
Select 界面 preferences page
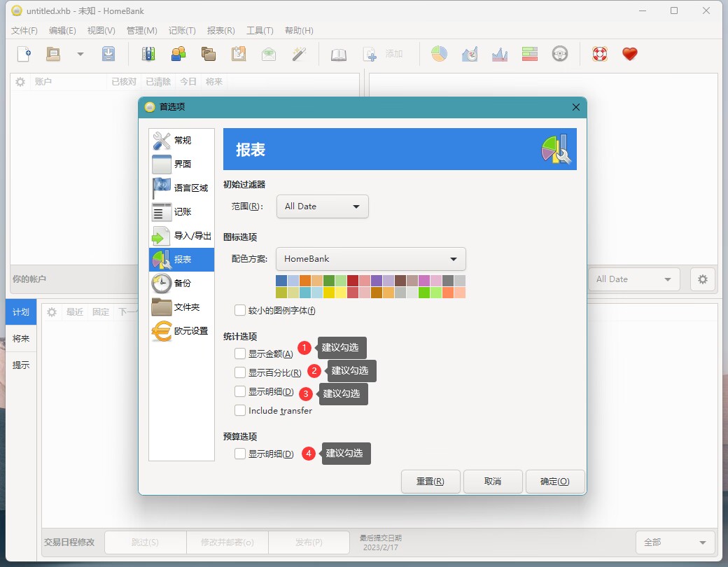point(181,164)
